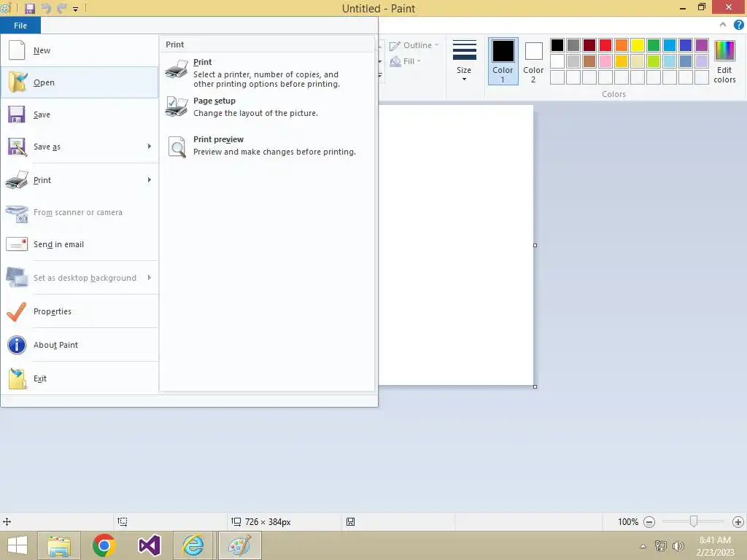Click the Size line thickness icon
Image resolution: width=747 pixels, height=560 pixels.
(x=465, y=50)
